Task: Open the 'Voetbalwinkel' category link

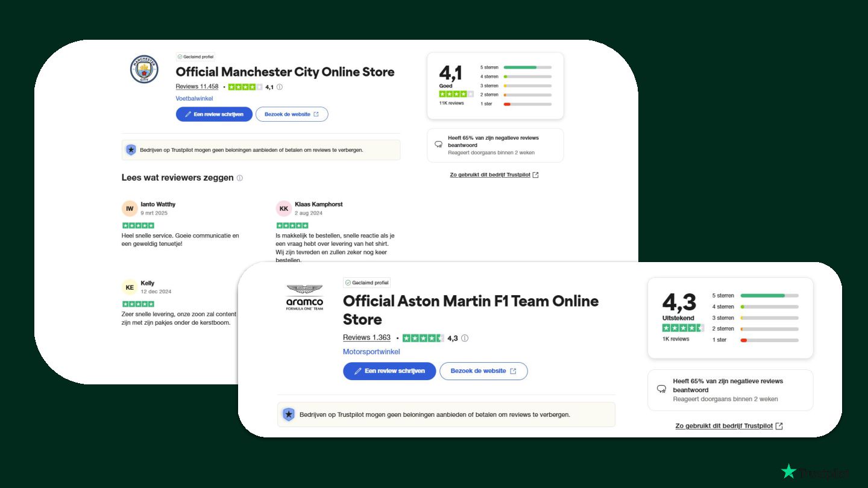Action: tap(195, 98)
